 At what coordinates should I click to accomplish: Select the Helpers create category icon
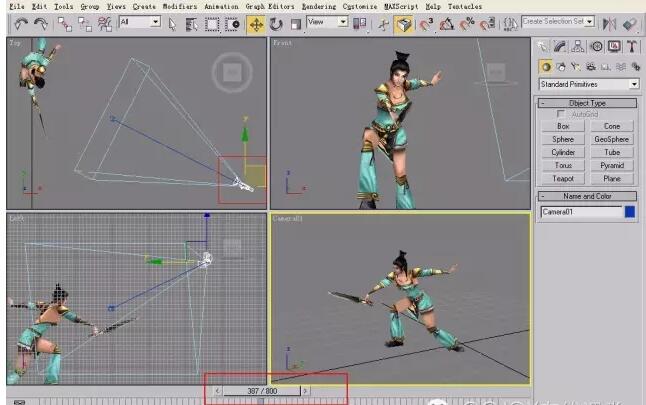[606, 66]
